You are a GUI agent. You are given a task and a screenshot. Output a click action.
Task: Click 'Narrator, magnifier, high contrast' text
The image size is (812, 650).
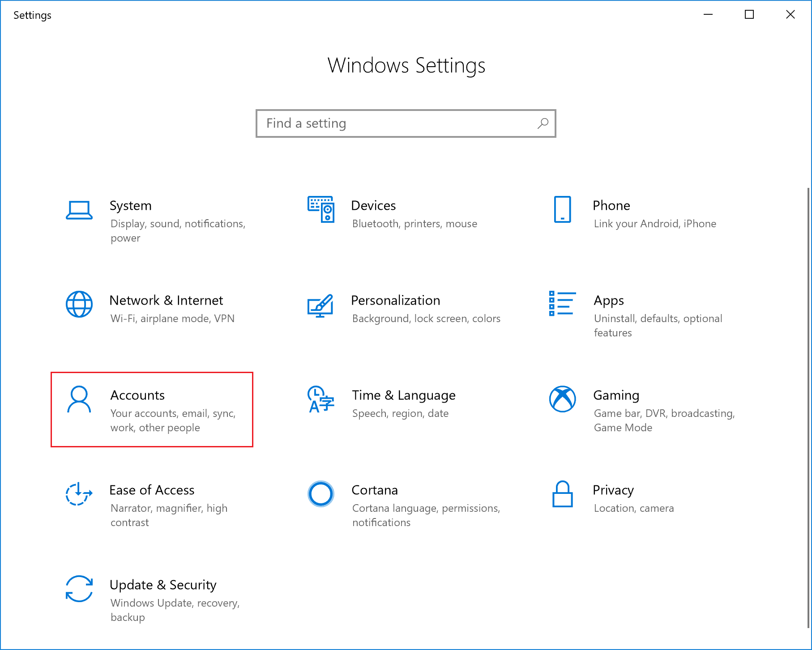[x=169, y=515]
